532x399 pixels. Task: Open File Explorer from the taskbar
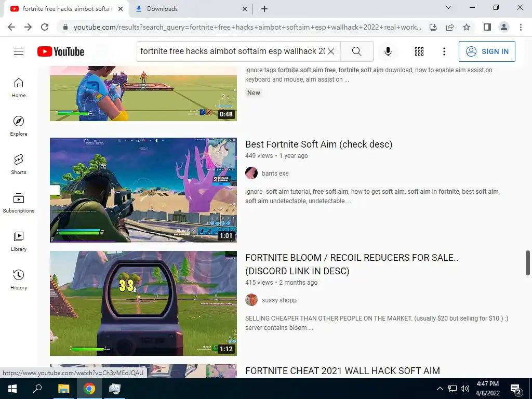(63, 389)
